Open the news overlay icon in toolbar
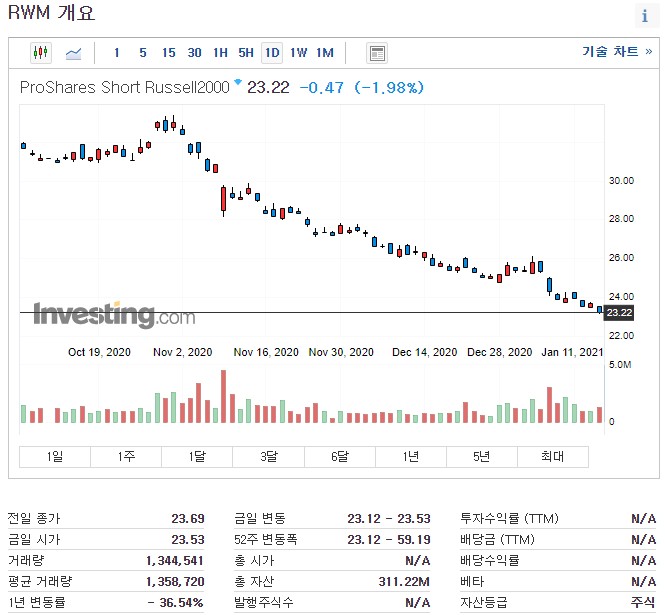This screenshot has height=615, width=665. [377, 53]
